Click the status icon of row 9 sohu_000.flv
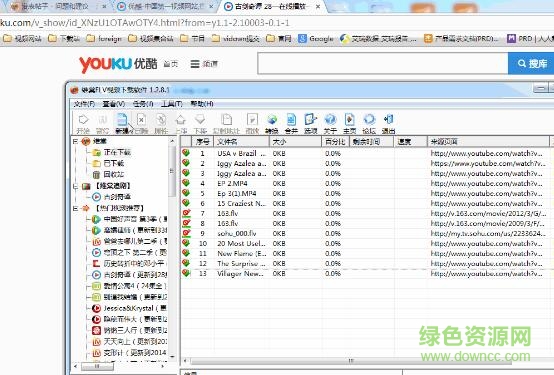Image resolution: width=554 pixels, height=375 pixels. [x=186, y=233]
